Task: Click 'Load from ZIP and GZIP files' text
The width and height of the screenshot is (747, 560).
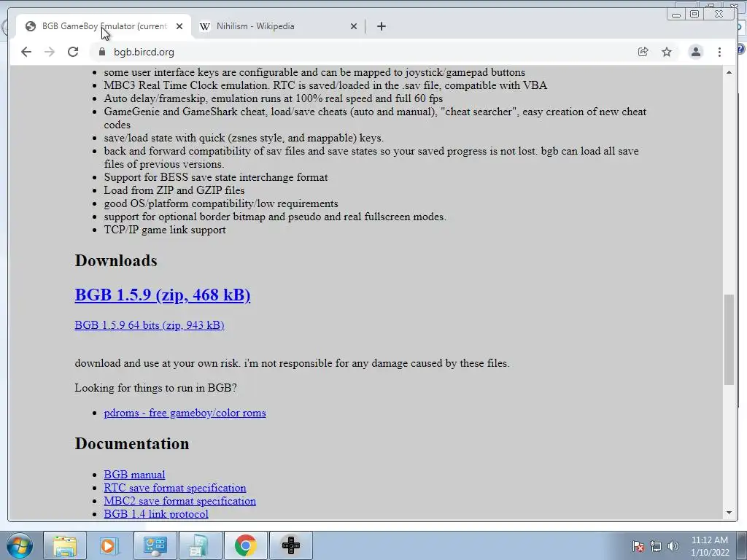Action: [174, 190]
